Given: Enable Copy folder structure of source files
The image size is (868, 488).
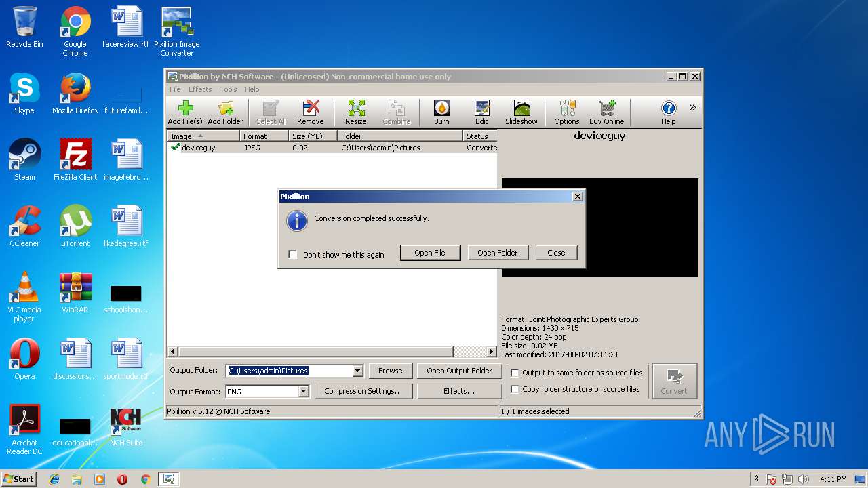Looking at the screenshot, I should pos(515,389).
